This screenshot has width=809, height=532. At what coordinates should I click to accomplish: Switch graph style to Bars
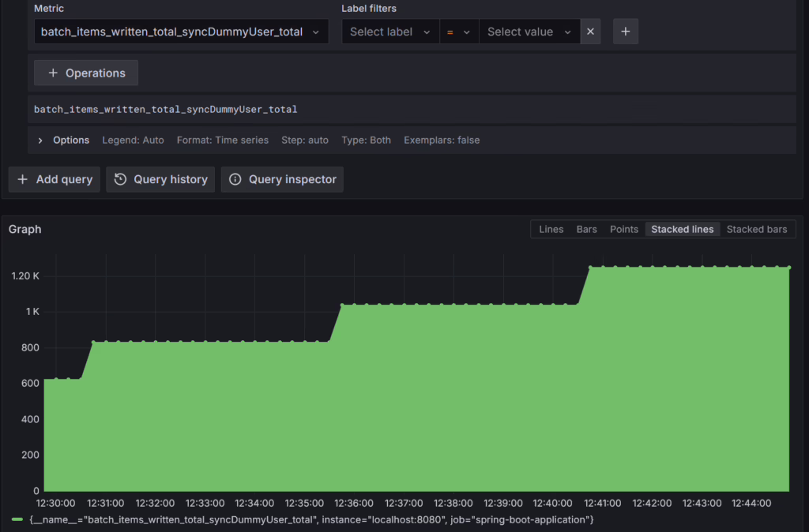pyautogui.click(x=587, y=230)
